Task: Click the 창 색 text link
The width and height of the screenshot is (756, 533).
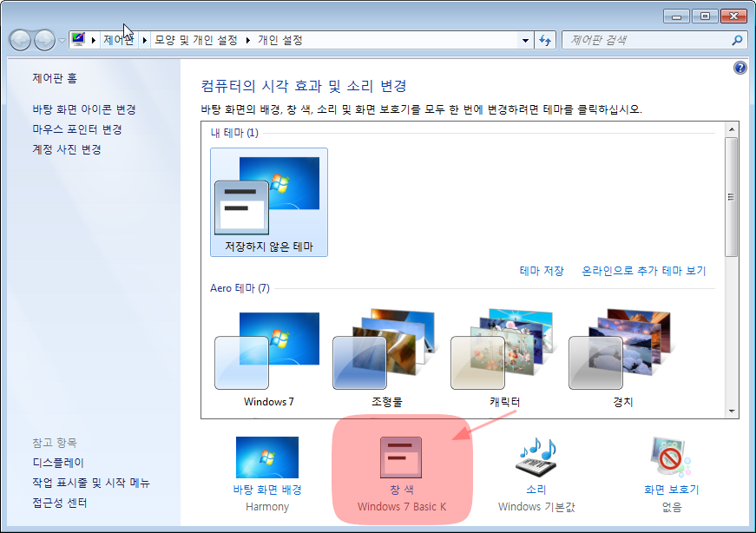Action: 402,490
